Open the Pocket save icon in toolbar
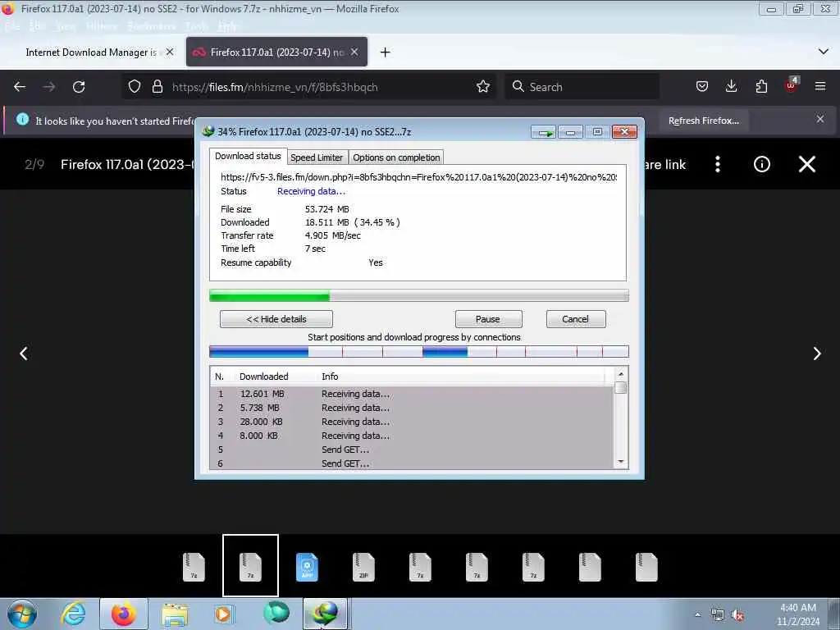 (702, 86)
